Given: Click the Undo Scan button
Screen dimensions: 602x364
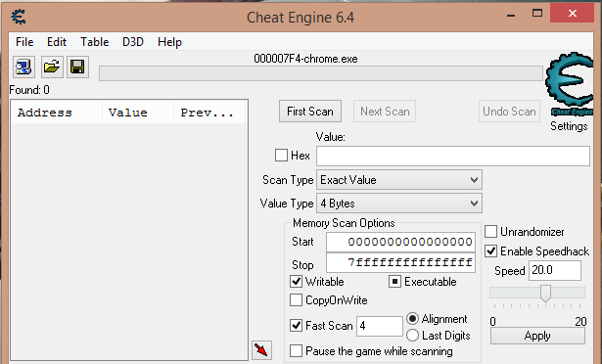Looking at the screenshot, I should 509,112.
